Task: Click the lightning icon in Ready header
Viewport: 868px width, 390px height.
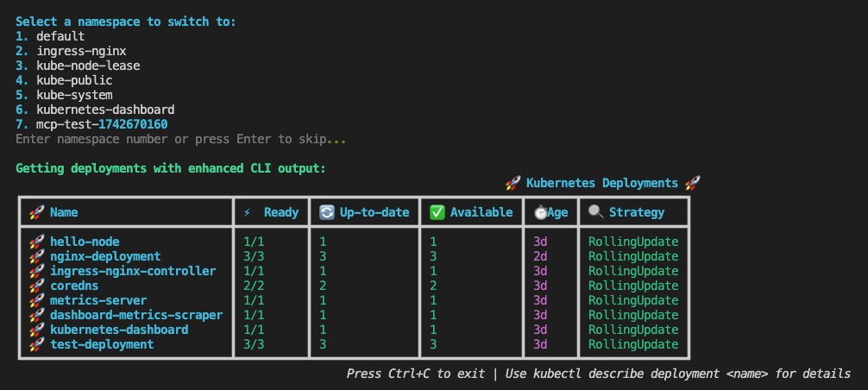Action: pos(247,212)
